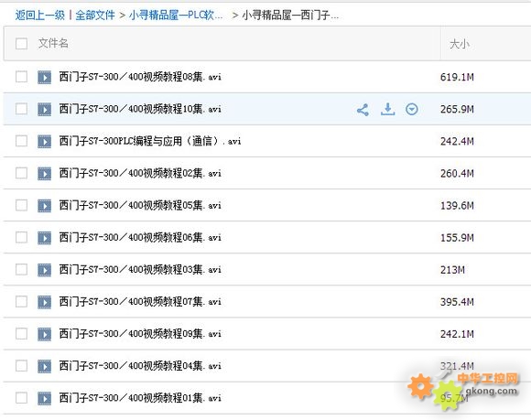Sort by the 文件名 column header
The width and height of the screenshot is (531, 420).
pyautogui.click(x=53, y=43)
